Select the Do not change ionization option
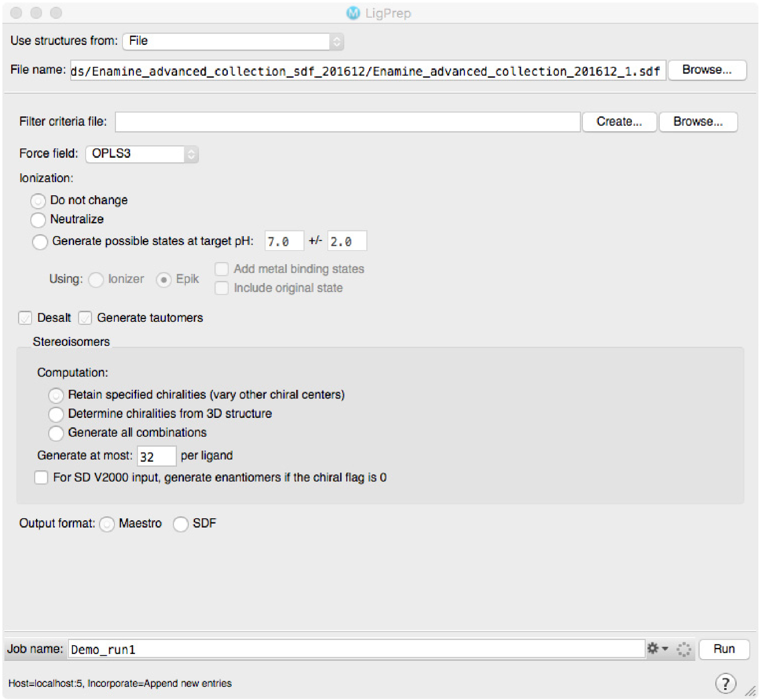This screenshot has height=700, width=763. point(38,201)
